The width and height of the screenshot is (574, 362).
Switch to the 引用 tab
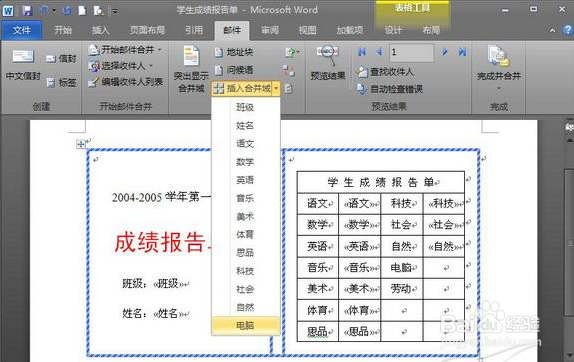pos(194,30)
